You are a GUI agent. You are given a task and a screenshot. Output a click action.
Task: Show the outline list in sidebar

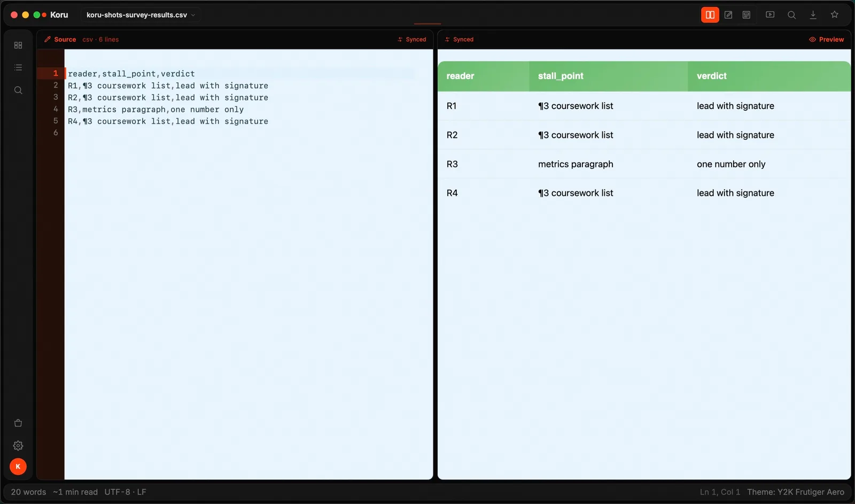pos(18,68)
